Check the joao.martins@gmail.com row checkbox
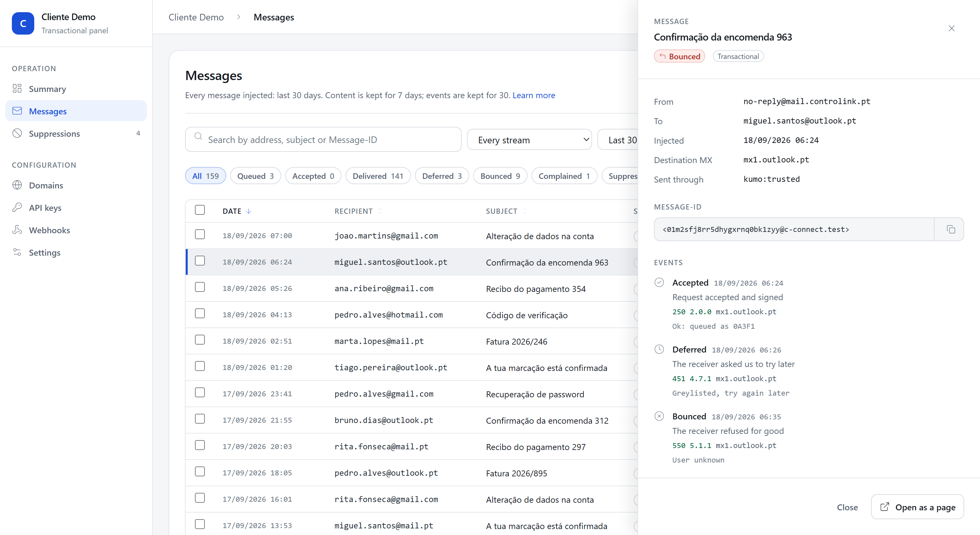The height and width of the screenshot is (535, 980). click(x=200, y=235)
